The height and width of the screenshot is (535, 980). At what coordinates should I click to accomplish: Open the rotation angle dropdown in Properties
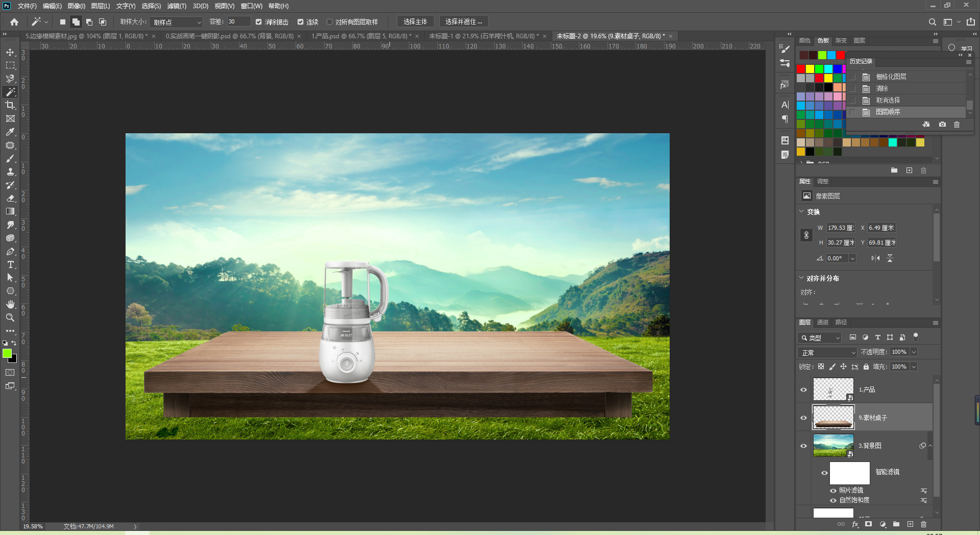coord(852,258)
